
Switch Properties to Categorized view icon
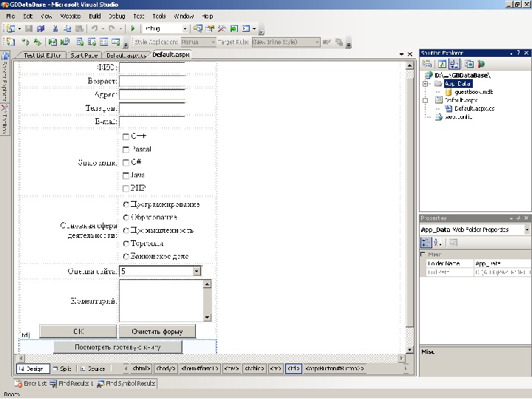(x=426, y=242)
